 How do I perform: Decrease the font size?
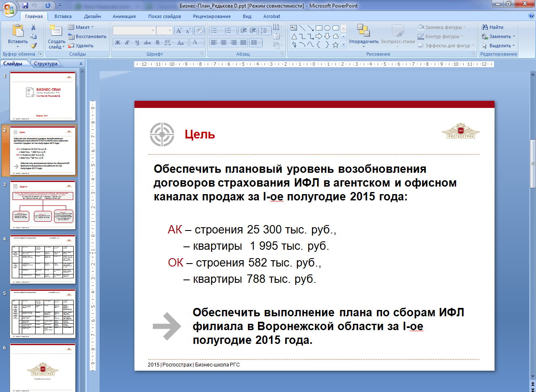click(x=188, y=31)
